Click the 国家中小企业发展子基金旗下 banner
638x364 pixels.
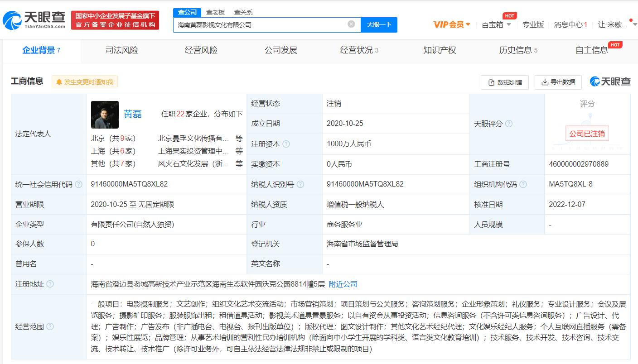115,20
